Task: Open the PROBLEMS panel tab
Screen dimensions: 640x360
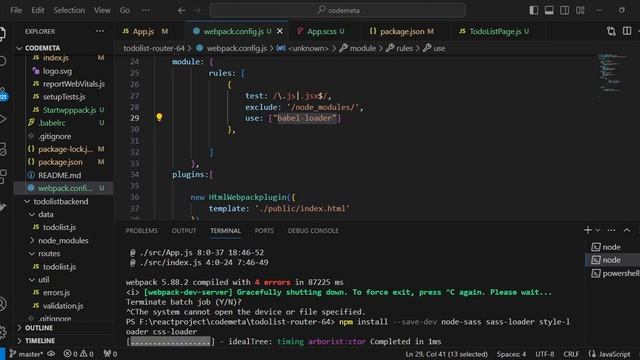Action: pos(141,231)
